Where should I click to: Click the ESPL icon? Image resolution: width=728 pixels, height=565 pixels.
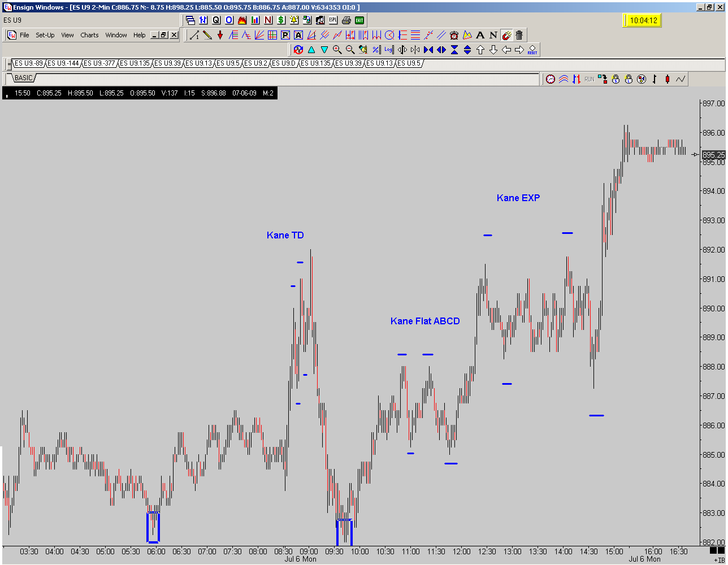pos(333,20)
